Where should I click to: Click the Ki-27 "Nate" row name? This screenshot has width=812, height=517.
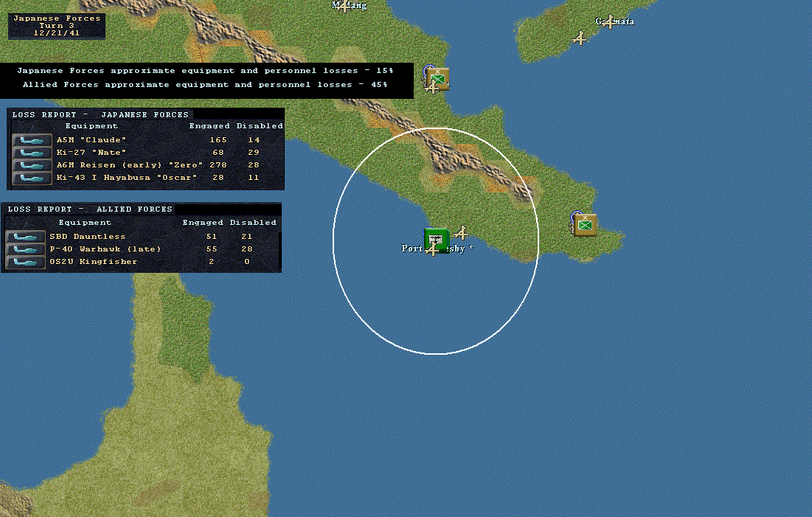pyautogui.click(x=91, y=153)
